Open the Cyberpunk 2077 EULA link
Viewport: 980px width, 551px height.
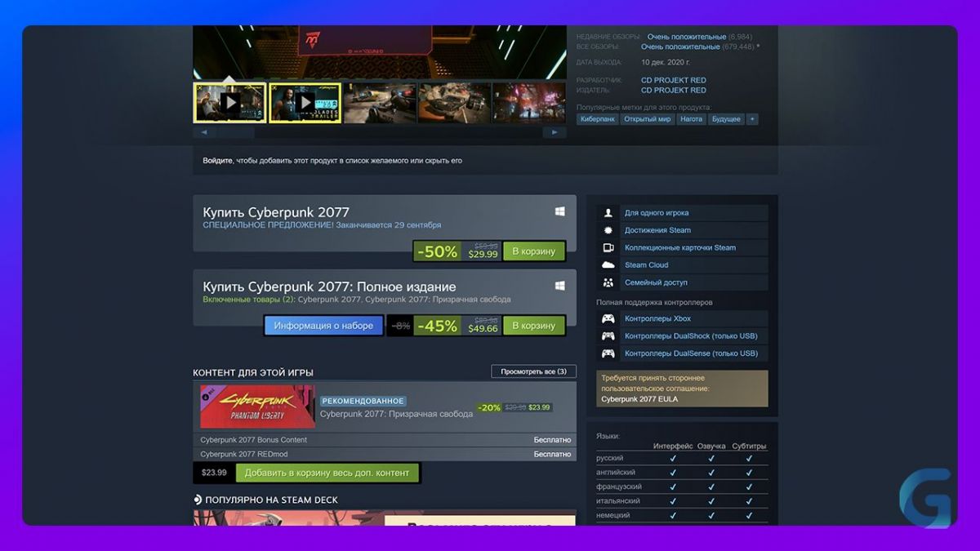click(x=639, y=399)
